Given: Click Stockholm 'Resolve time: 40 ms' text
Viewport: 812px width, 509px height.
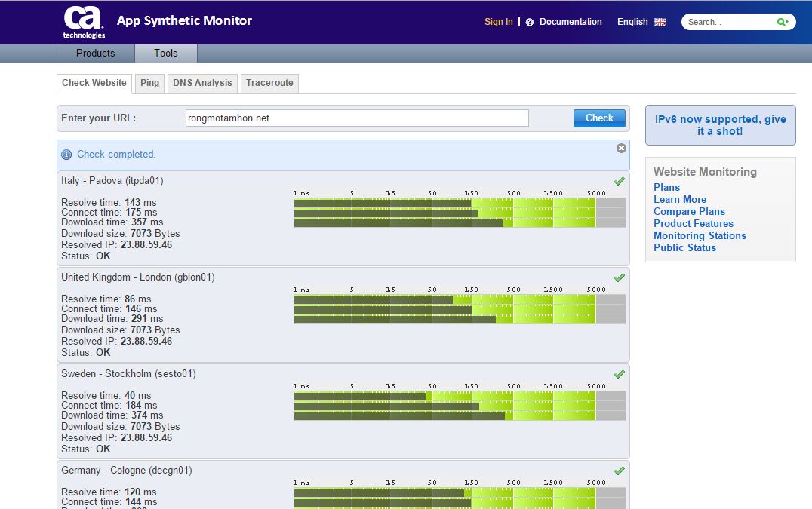Looking at the screenshot, I should [106, 395].
